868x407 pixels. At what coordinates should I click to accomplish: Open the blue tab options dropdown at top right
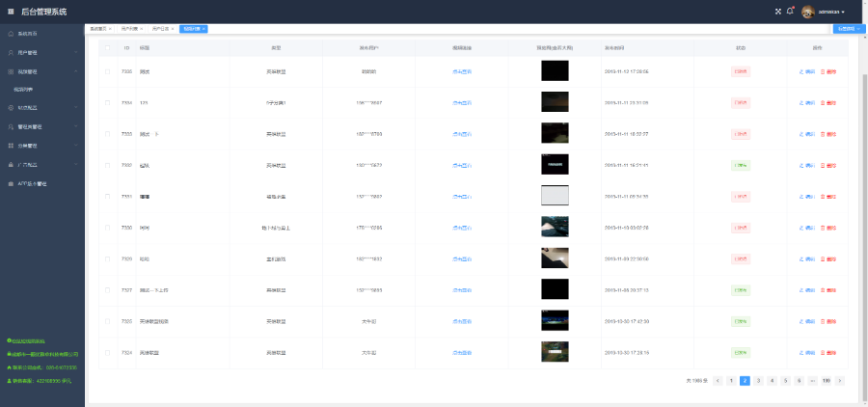846,29
